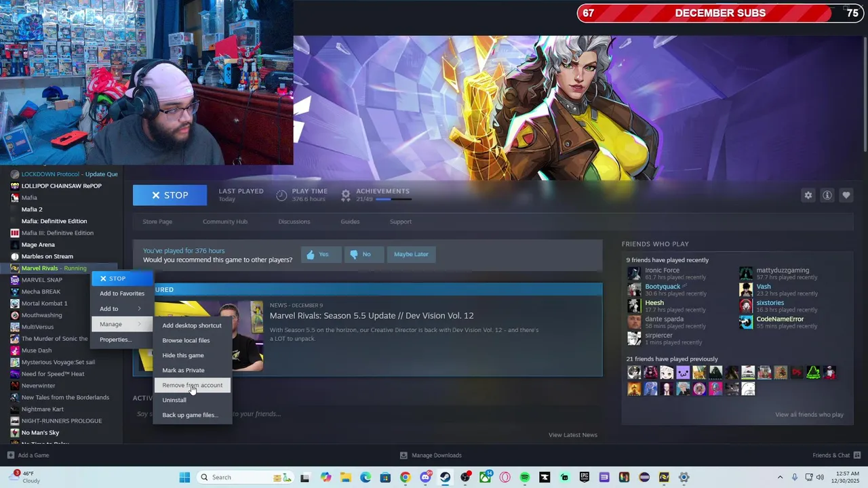Viewport: 868px width, 488px height.
Task: Open the Guides tab
Action: 350,222
